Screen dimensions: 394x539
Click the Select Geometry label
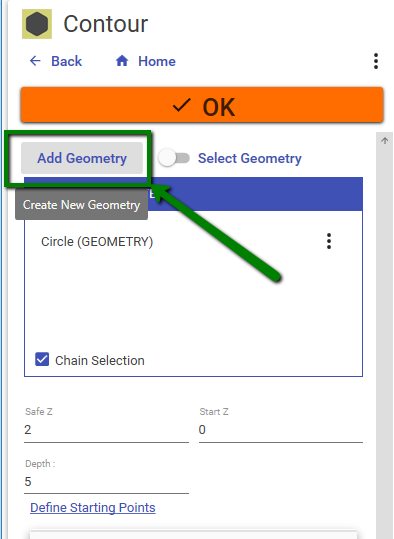pos(250,158)
